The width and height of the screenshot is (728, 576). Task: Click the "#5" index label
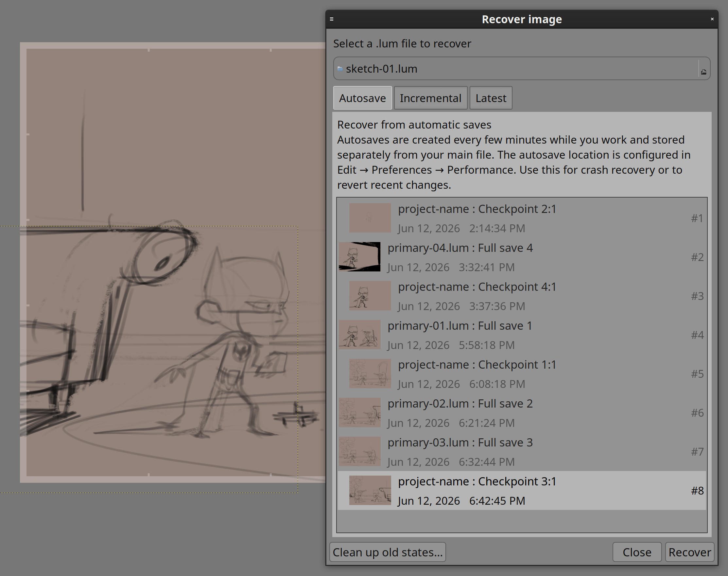(697, 374)
